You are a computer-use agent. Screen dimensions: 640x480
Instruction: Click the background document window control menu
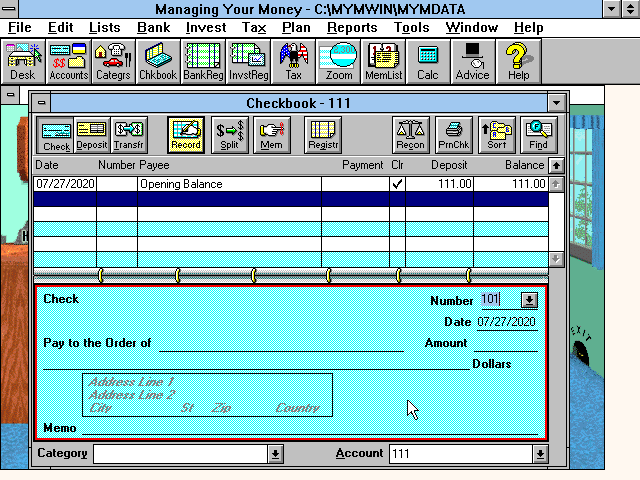[10, 95]
